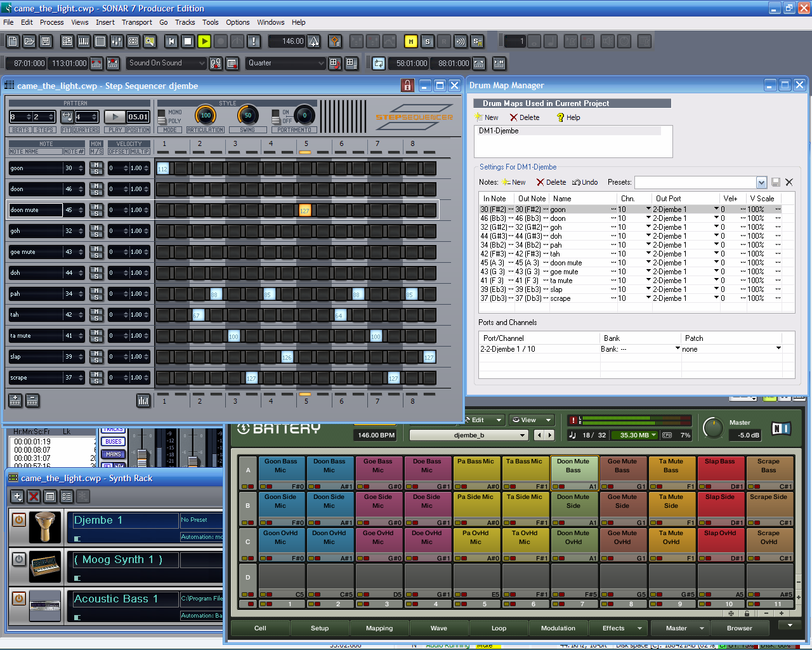Click the Synth Rack insert synth icon
812x650 pixels.
tap(17, 496)
